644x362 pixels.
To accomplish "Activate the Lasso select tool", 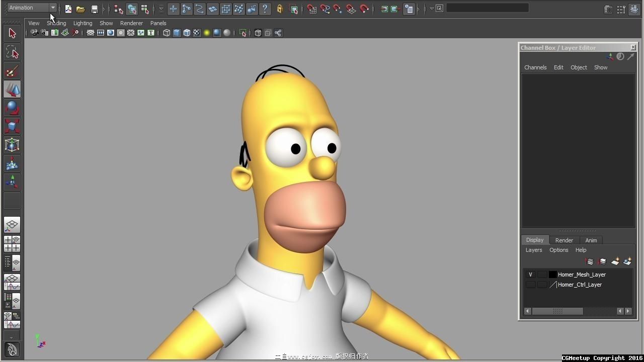I will [12, 52].
